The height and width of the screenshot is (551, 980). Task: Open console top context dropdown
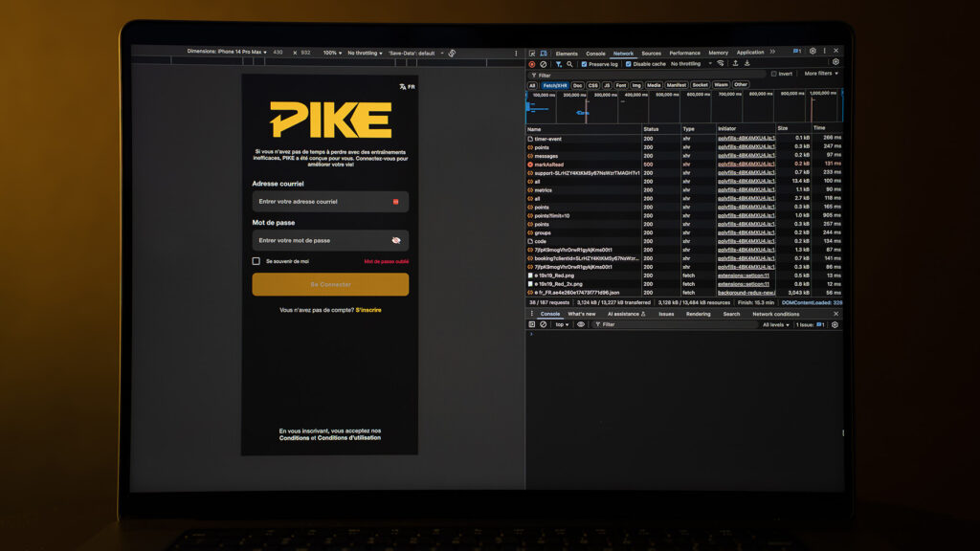(562, 325)
